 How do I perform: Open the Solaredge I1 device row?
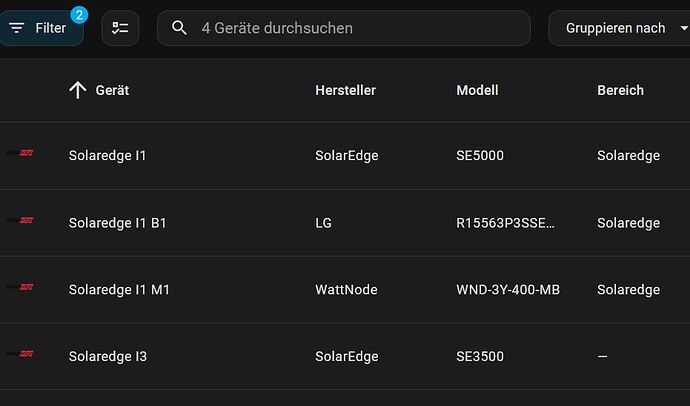[x=345, y=156]
